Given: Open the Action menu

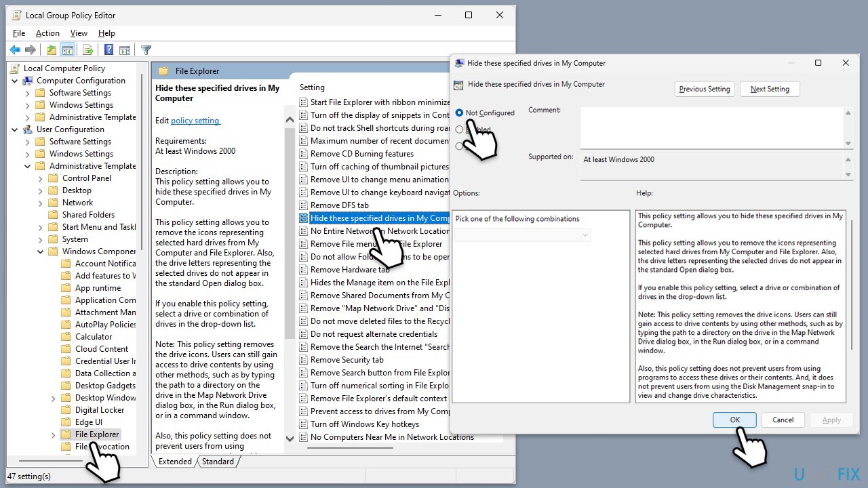Looking at the screenshot, I should 47,33.
